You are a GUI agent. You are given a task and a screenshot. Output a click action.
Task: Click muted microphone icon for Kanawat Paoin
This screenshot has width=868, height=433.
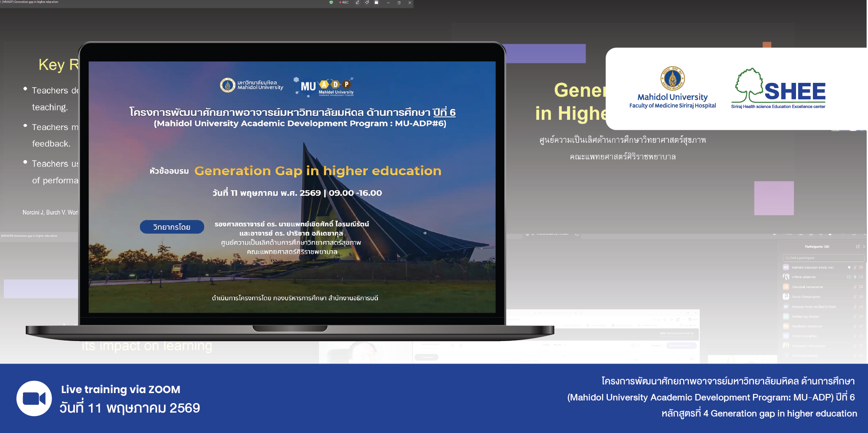tap(855, 307)
